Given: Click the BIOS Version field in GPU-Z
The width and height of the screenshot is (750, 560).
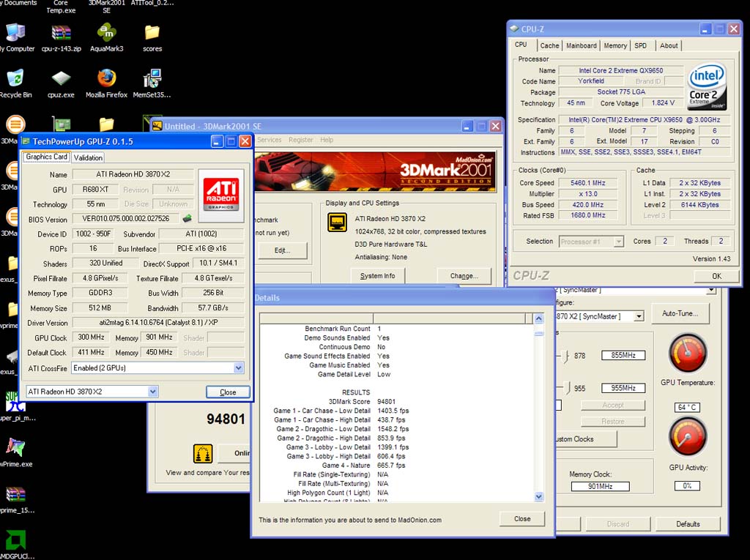Looking at the screenshot, I should (126, 219).
